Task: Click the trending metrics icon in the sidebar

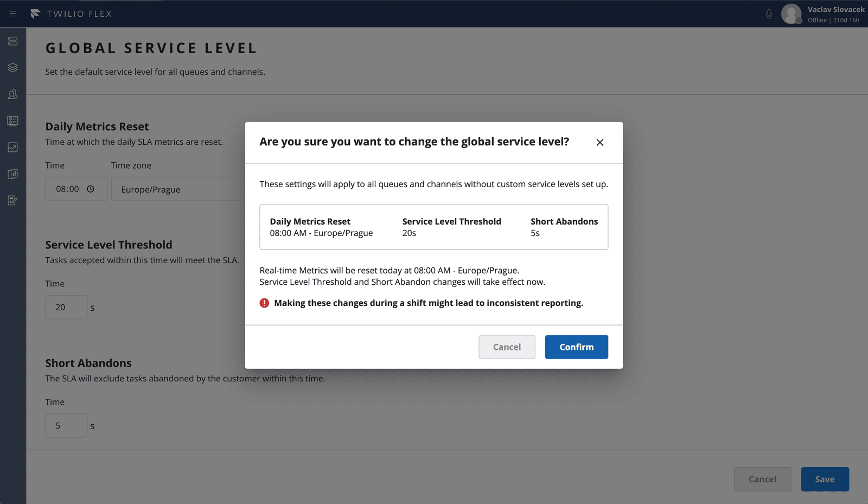Action: tap(12, 147)
